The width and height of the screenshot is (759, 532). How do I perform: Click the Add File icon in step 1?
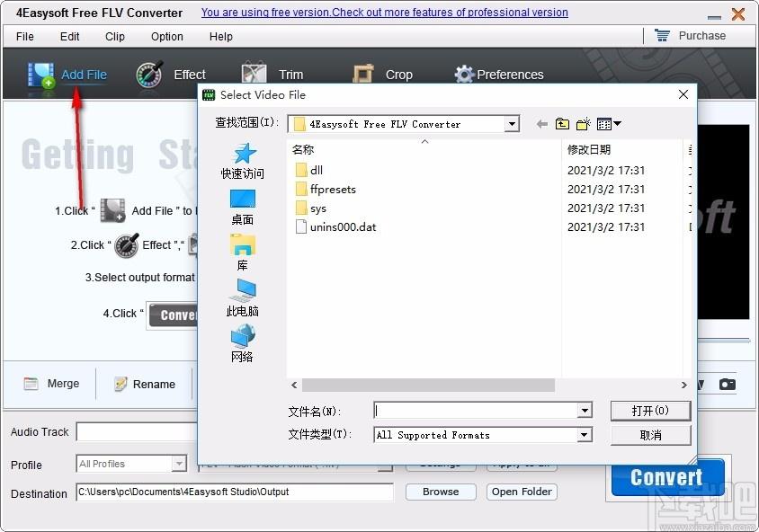click(x=112, y=210)
